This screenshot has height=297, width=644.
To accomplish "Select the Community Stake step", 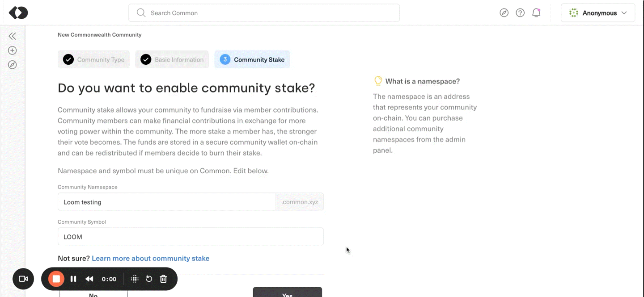I will point(252,59).
